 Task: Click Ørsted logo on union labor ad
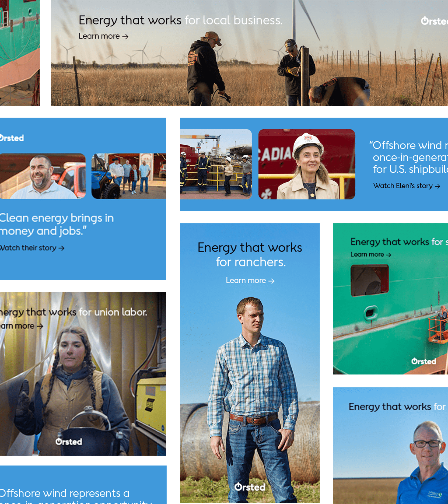pos(69,441)
